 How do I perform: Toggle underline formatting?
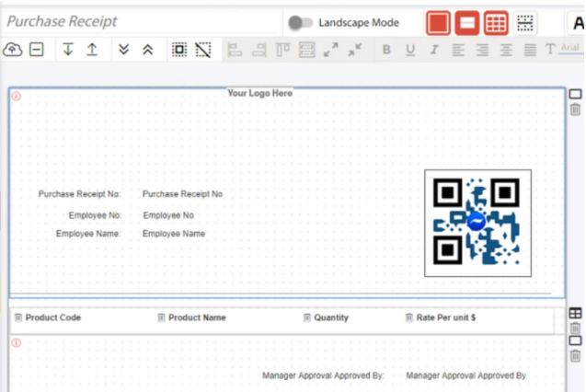click(x=410, y=50)
